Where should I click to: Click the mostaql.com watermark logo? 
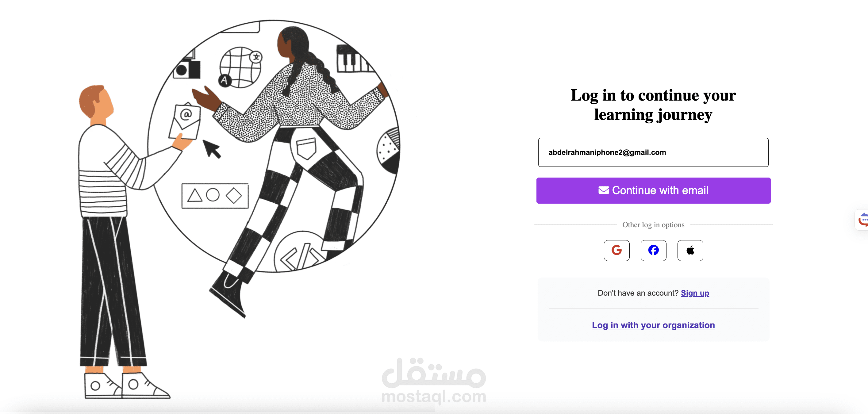434,381
